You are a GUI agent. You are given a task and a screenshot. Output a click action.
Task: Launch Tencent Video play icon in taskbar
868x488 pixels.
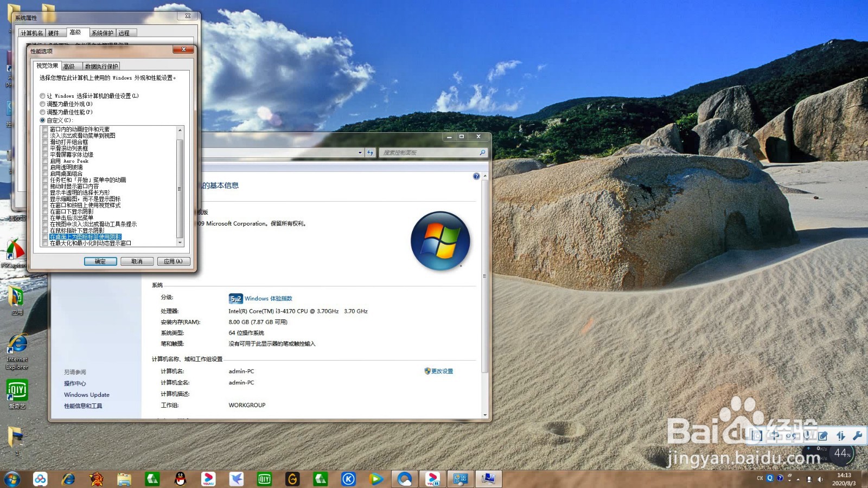tap(376, 479)
